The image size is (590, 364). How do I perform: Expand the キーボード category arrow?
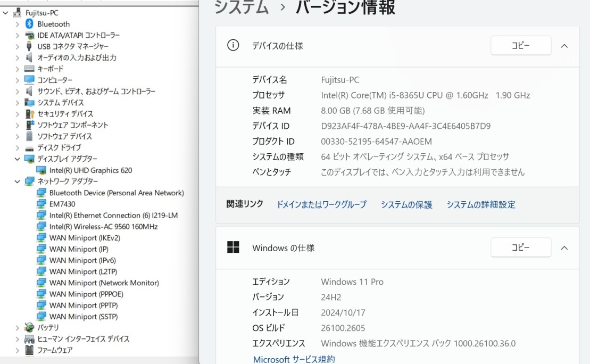(18, 69)
